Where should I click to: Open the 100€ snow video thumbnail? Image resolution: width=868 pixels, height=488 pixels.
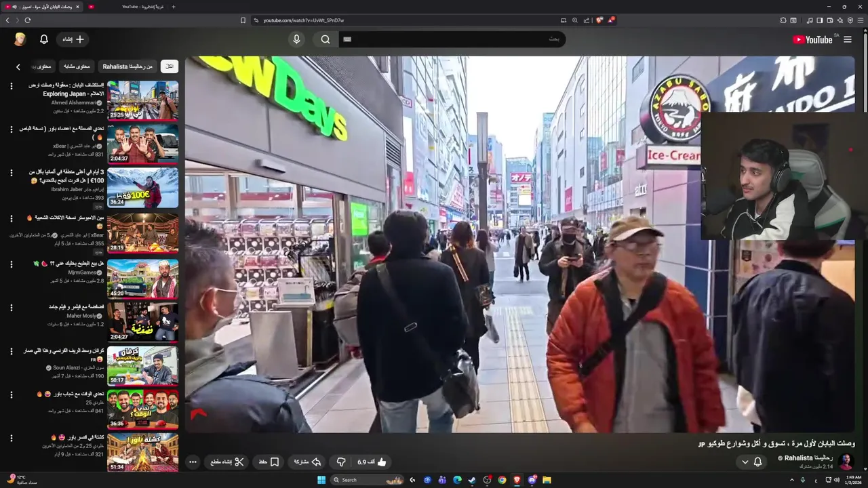coord(142,188)
